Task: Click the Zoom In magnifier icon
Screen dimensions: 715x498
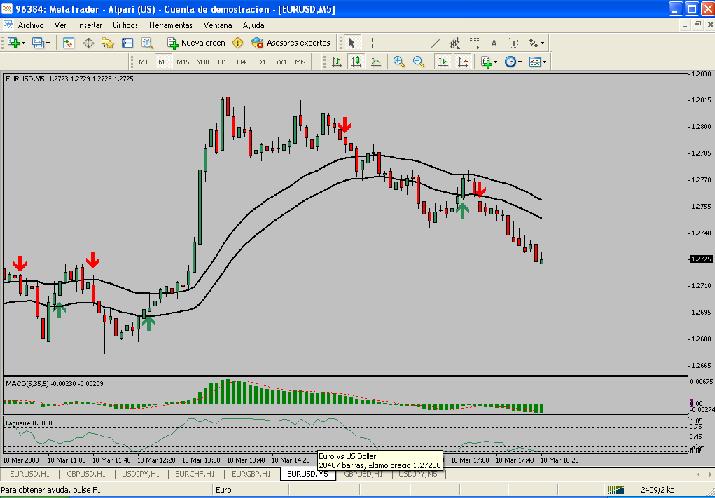Action: click(399, 62)
